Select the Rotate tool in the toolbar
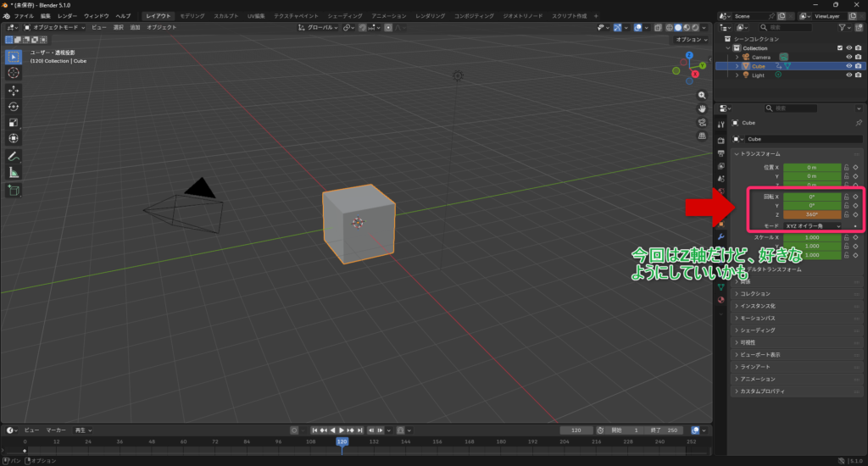This screenshot has width=868, height=466. (14, 106)
